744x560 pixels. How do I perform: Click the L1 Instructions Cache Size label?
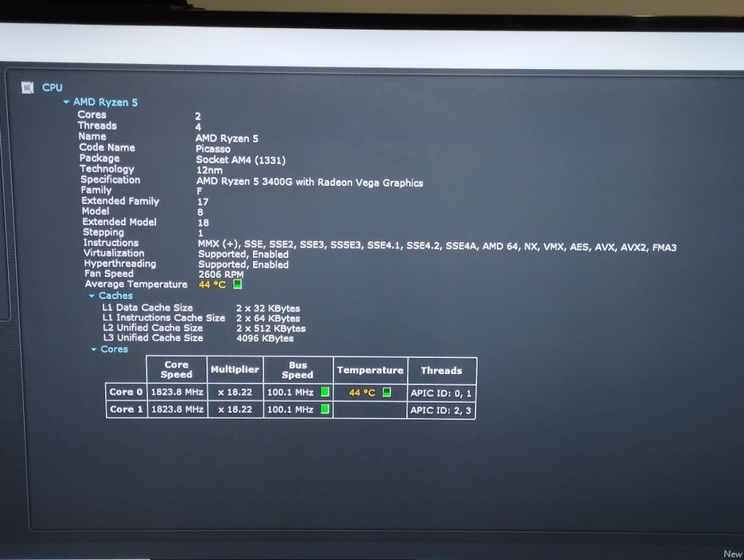tap(163, 317)
